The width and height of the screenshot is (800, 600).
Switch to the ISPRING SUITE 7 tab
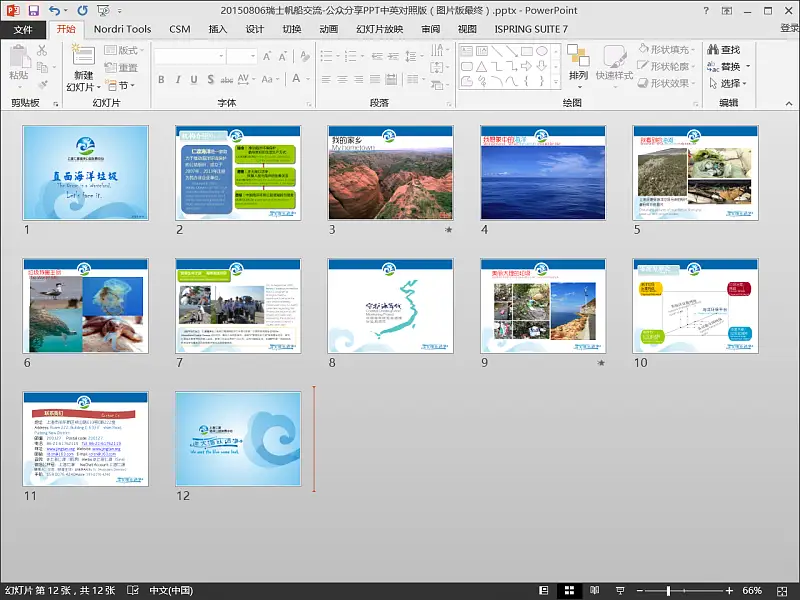pyautogui.click(x=531, y=30)
